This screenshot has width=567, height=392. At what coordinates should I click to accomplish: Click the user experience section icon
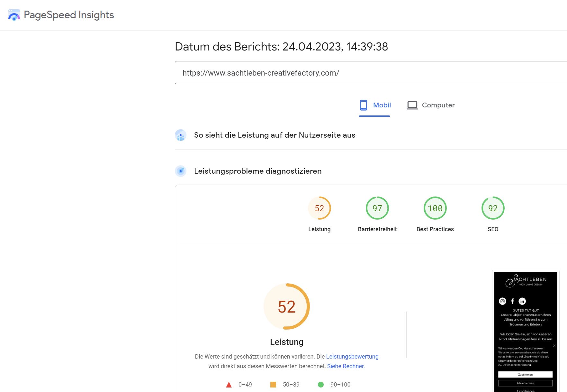click(x=181, y=135)
